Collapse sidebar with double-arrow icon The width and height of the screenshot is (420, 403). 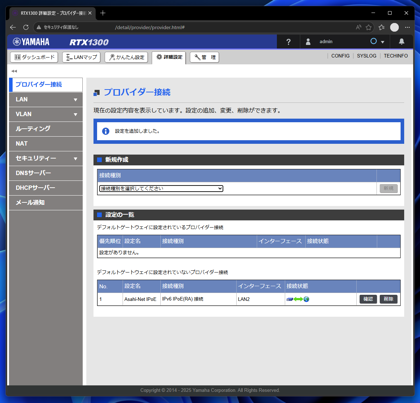(x=14, y=71)
